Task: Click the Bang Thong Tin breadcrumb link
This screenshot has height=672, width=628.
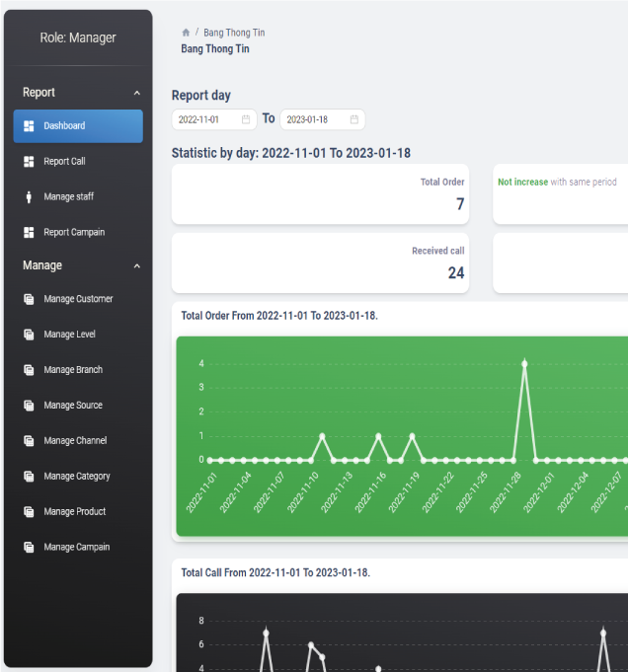Action: 234,33
